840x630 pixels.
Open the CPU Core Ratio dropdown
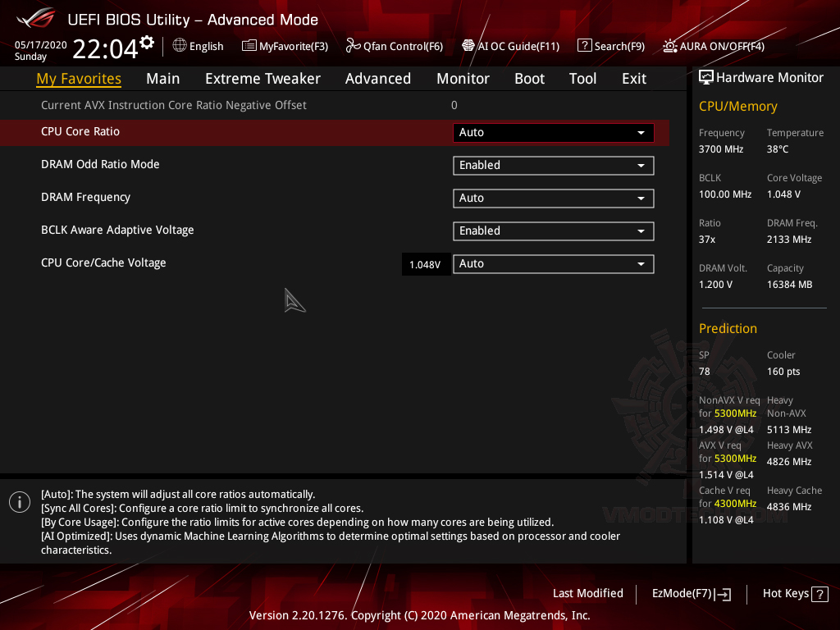click(x=553, y=132)
